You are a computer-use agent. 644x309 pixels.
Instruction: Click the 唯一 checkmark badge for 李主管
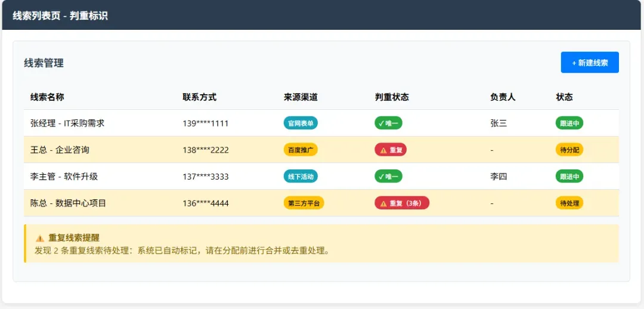388,177
